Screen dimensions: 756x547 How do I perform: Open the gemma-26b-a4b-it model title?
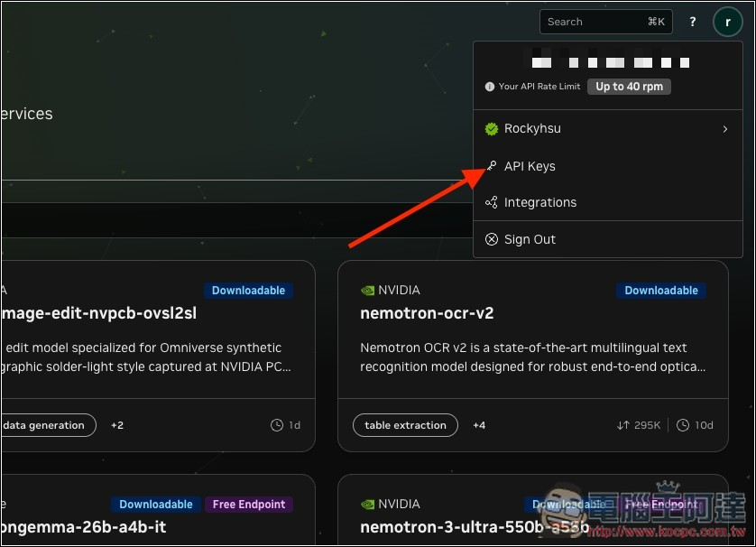tap(83, 527)
